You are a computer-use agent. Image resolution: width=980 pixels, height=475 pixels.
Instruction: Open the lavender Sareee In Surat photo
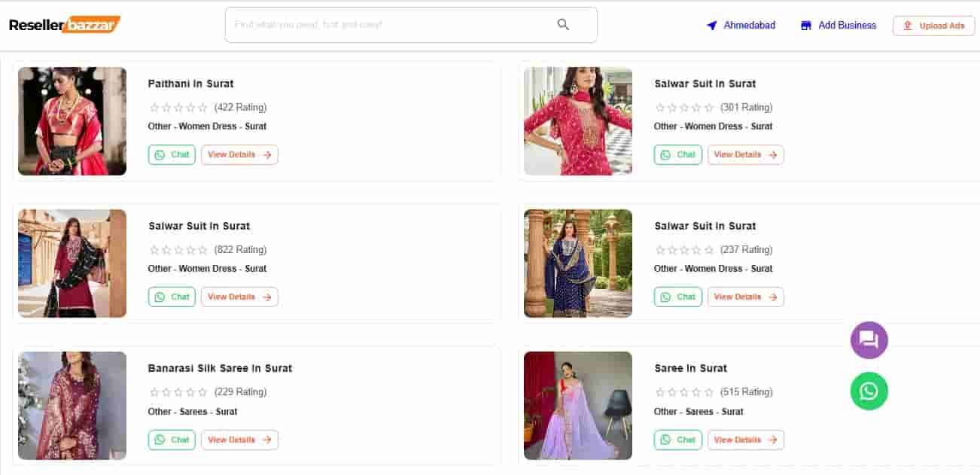tap(578, 406)
